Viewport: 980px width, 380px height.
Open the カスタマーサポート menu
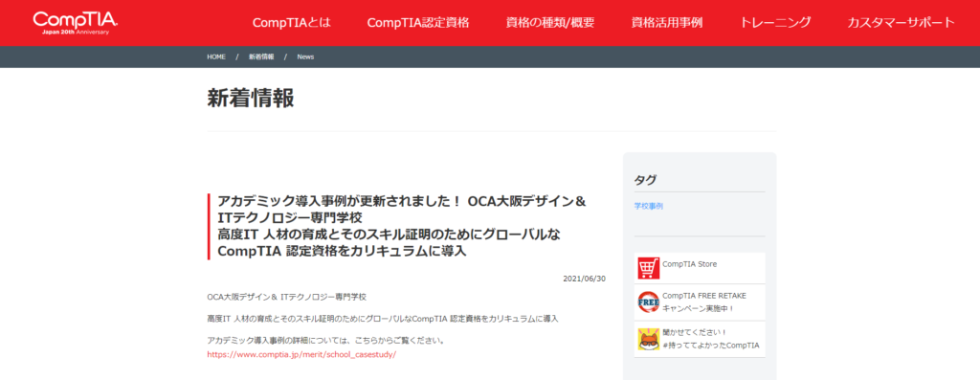pos(902,23)
